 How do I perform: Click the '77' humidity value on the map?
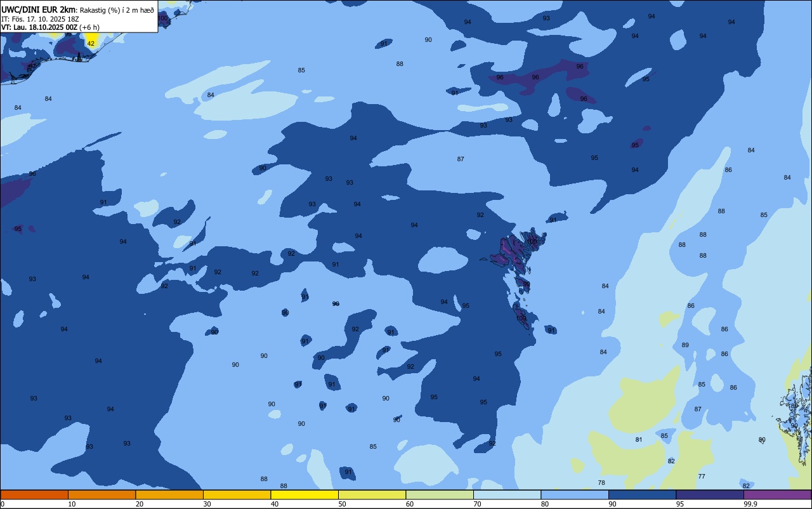point(702,477)
